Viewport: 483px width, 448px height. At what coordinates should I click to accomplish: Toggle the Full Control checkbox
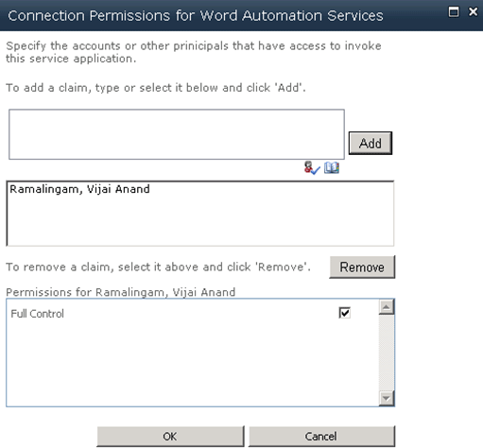pos(344,313)
